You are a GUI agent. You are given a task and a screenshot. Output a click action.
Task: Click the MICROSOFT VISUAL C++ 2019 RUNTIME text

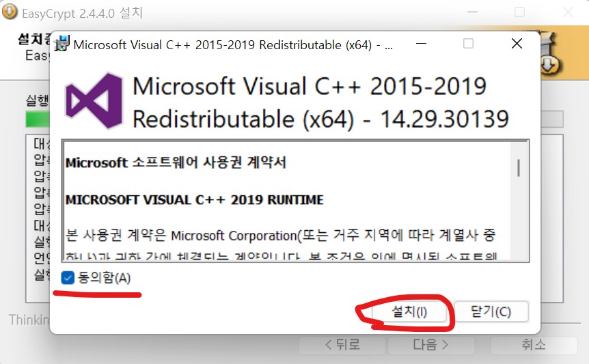[x=194, y=199]
